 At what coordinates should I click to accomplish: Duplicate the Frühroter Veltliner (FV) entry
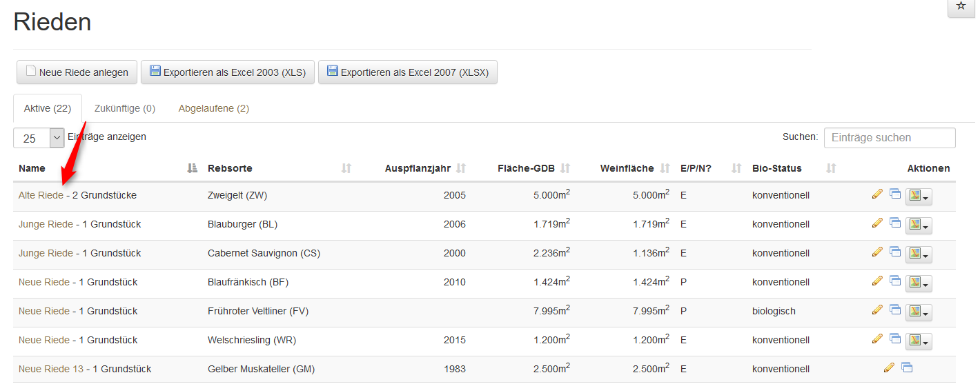coord(895,310)
